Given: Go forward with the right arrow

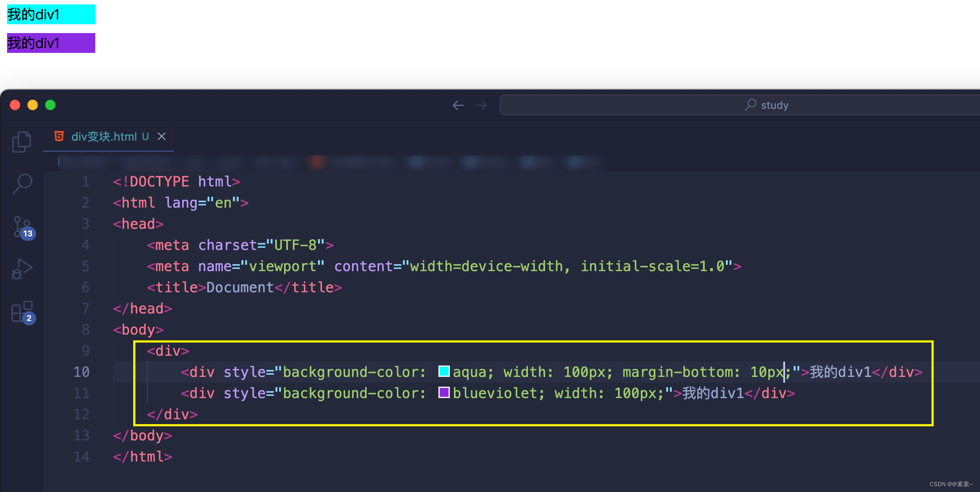Looking at the screenshot, I should tap(481, 105).
